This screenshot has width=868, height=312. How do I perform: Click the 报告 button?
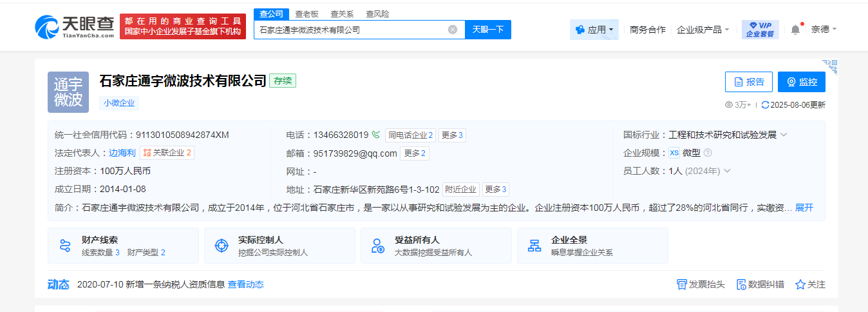point(749,82)
